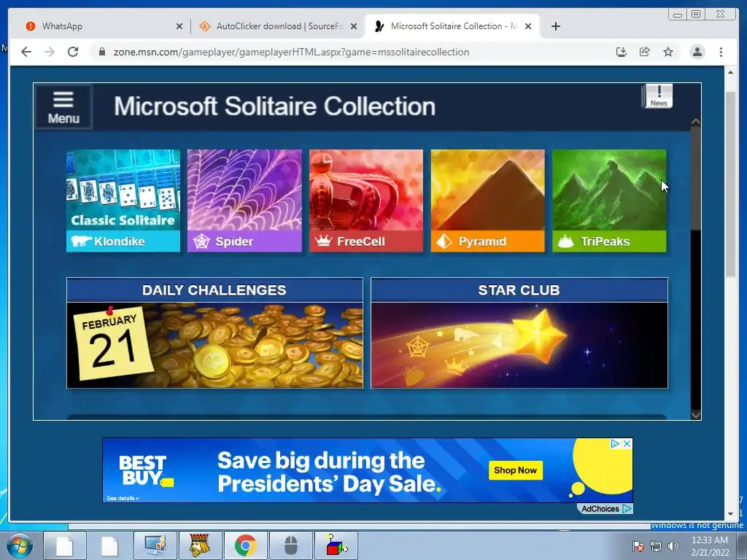The width and height of the screenshot is (747, 560).
Task: Click game frame scroll up arrow
Action: coord(695,122)
